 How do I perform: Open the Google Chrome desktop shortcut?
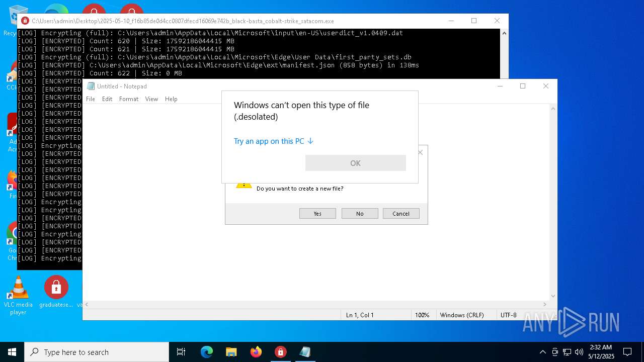(x=12, y=241)
